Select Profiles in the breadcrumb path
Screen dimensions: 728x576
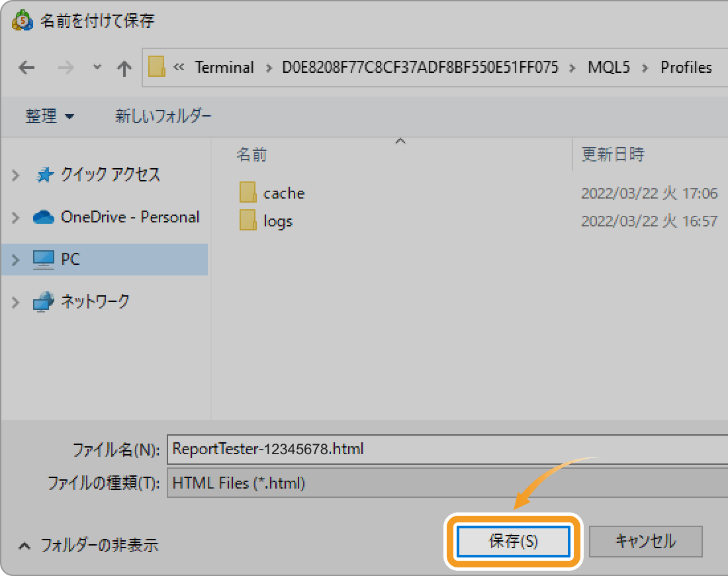[686, 68]
